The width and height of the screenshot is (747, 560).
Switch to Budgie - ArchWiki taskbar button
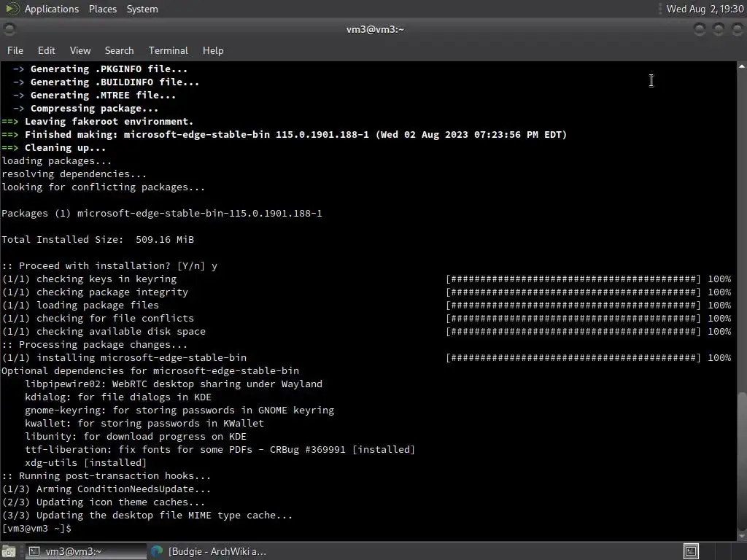coord(208,551)
